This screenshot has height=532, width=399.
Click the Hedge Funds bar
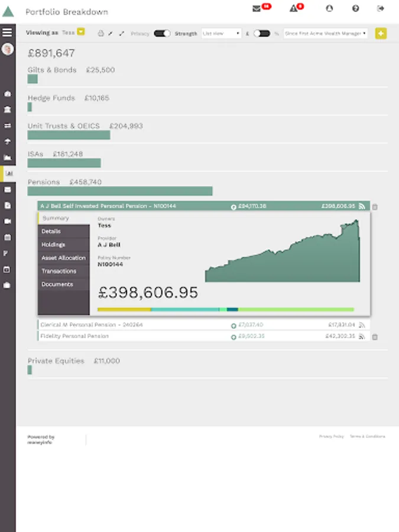[x=30, y=107]
